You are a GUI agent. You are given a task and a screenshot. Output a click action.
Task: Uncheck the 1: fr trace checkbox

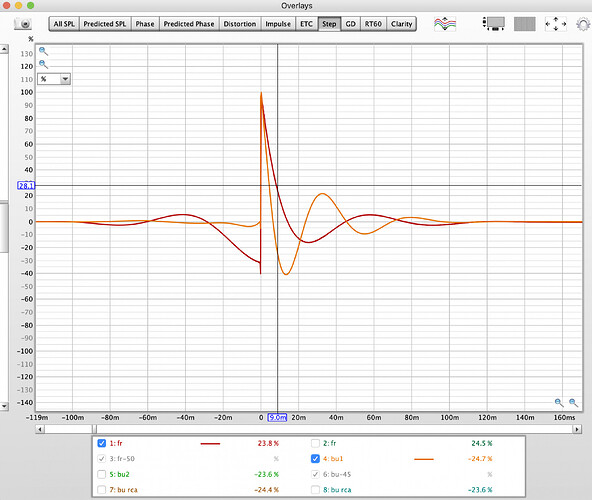click(102, 443)
